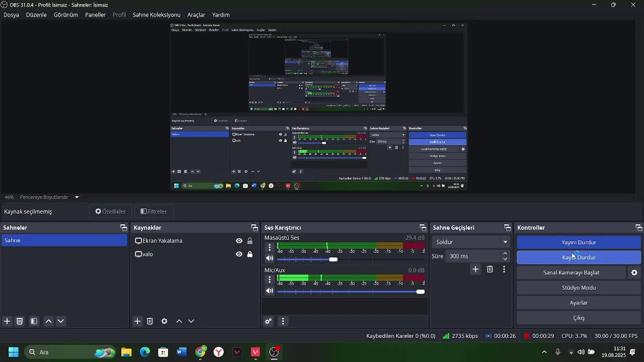This screenshot has height=362, width=644.
Task: Open Yardım menu
Action: 221,15
